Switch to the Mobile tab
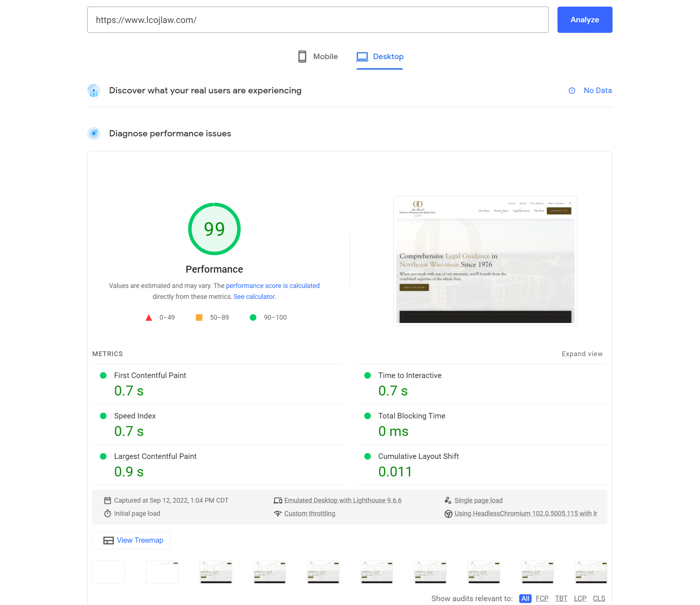The image size is (700, 605). pyautogui.click(x=318, y=56)
